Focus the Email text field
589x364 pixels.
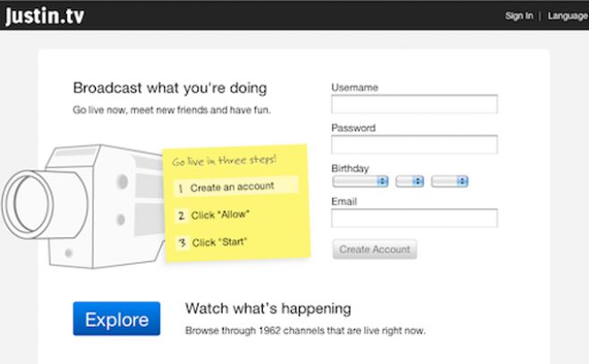pos(414,218)
